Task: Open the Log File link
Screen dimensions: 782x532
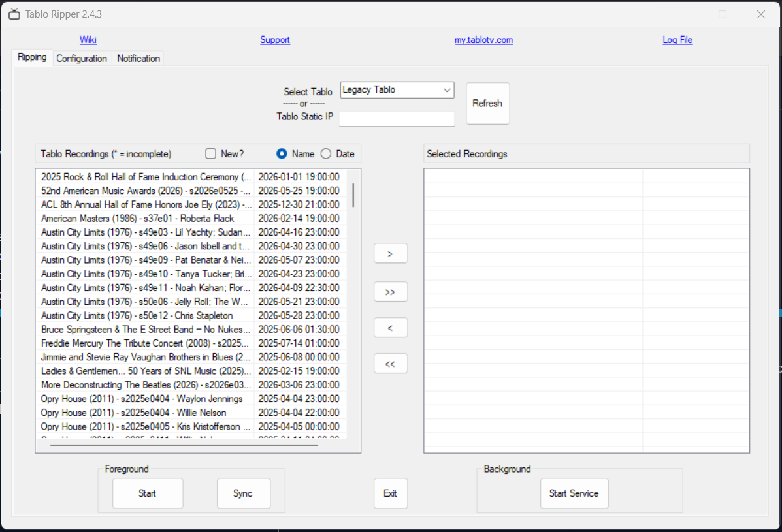Action: [677, 40]
